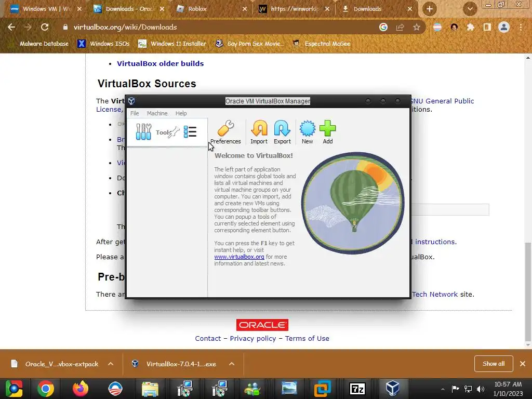Open VirtualBox older builds link

pyautogui.click(x=160, y=63)
